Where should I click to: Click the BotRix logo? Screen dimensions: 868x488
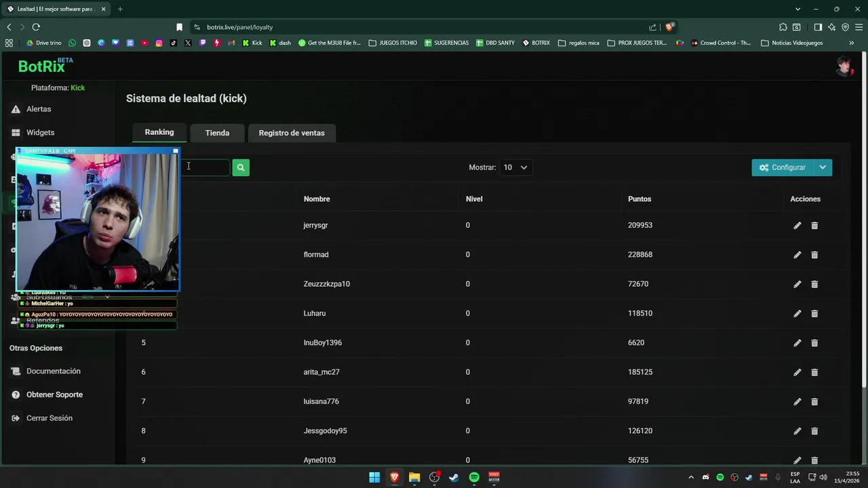coord(45,66)
